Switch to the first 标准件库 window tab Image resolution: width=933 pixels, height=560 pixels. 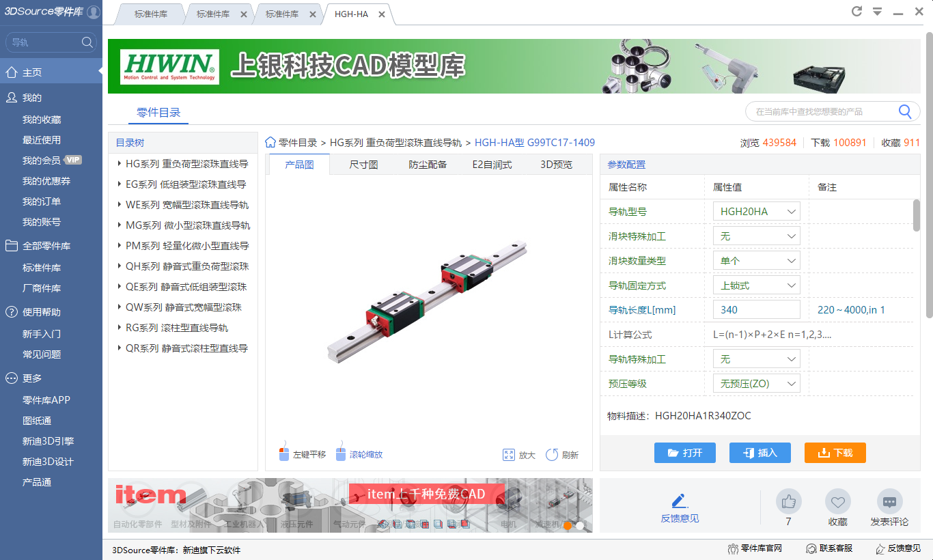coord(150,14)
